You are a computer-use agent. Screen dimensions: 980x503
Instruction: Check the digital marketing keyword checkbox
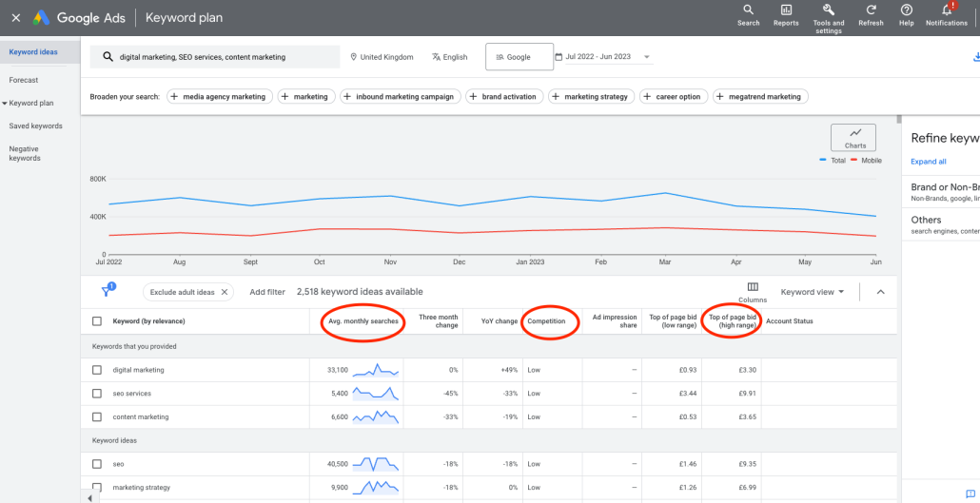click(x=97, y=370)
